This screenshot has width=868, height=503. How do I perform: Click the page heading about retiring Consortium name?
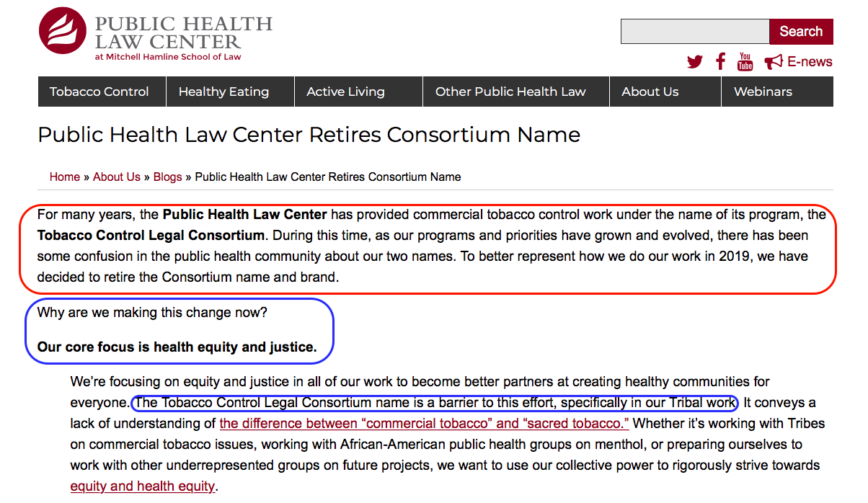pyautogui.click(x=309, y=135)
